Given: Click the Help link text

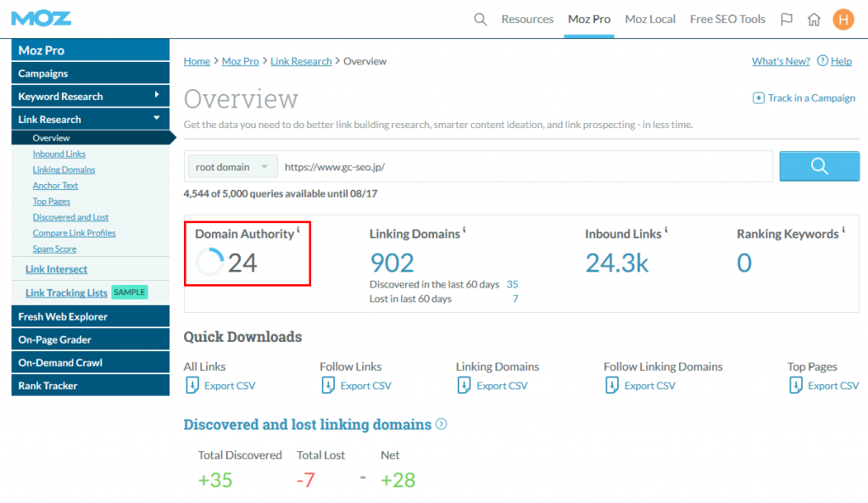Looking at the screenshot, I should pos(841,61).
